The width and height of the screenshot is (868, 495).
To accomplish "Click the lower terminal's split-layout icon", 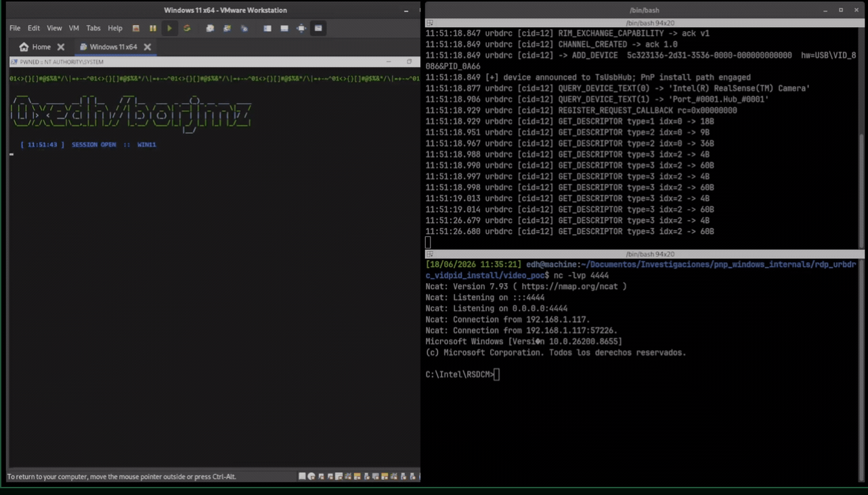I will [429, 255].
